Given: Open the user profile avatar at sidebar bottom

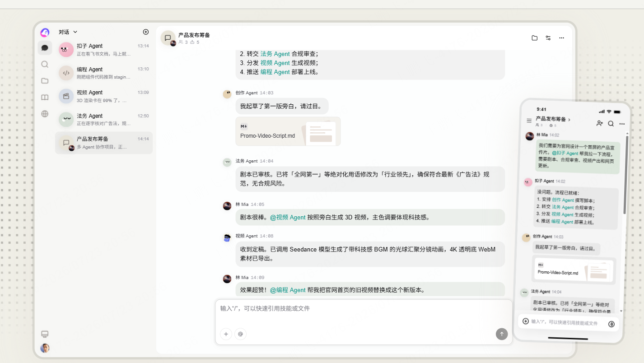Looking at the screenshot, I should (x=45, y=348).
